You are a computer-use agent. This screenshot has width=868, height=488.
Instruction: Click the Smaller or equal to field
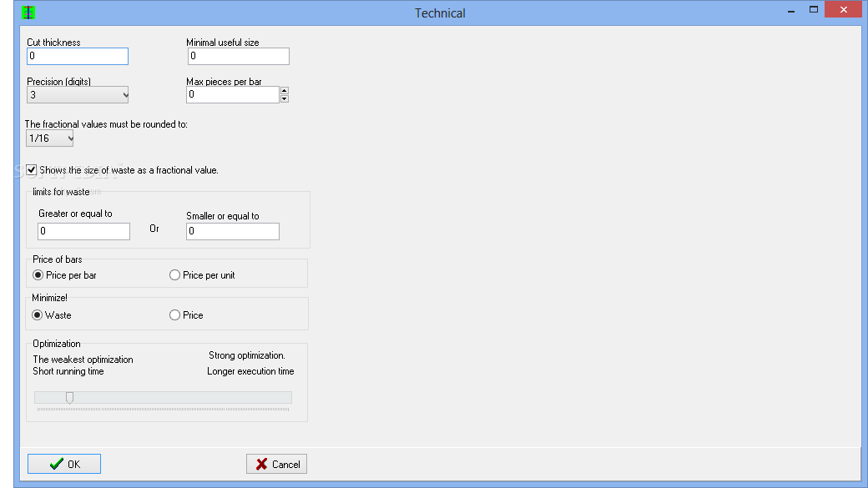[x=233, y=231]
